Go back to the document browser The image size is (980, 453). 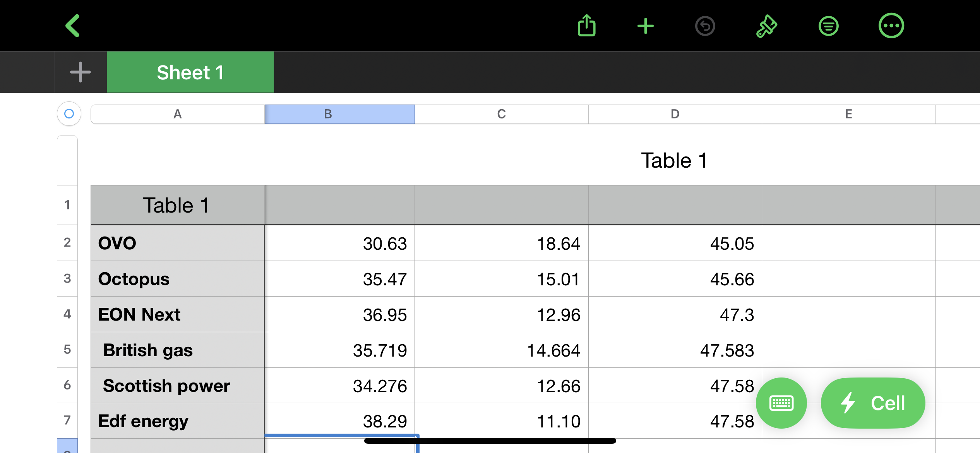pos(72,26)
